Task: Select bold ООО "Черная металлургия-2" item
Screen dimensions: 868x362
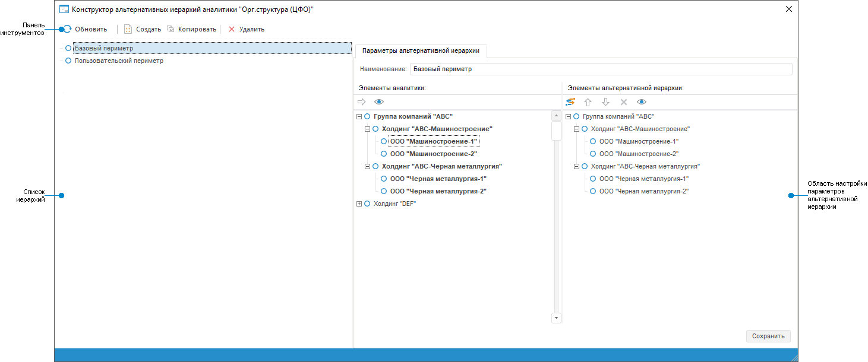Action: pyautogui.click(x=438, y=191)
